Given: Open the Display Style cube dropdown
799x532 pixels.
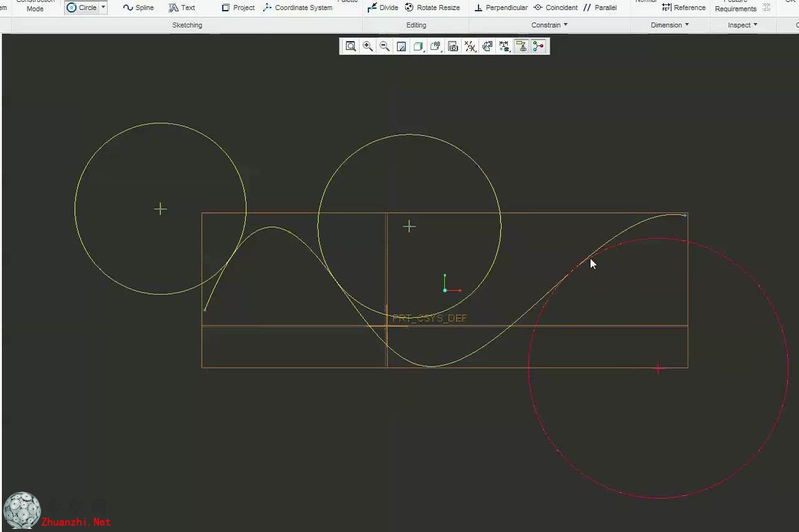Looking at the screenshot, I should point(419,46).
